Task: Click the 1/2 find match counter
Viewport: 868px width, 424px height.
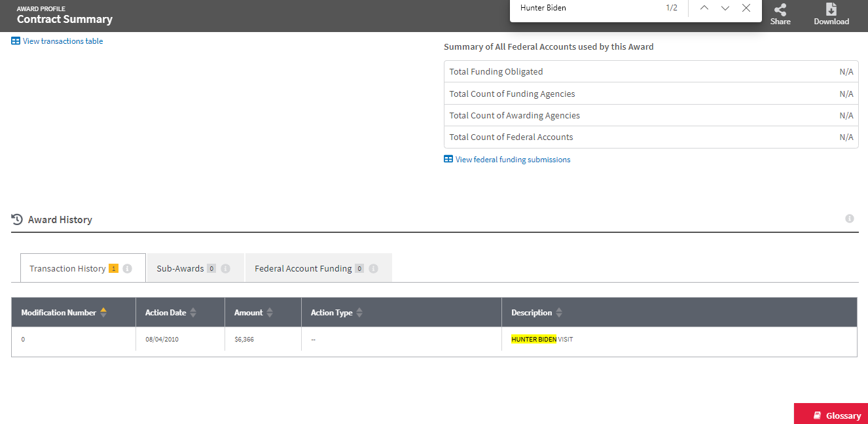Action: [x=672, y=8]
